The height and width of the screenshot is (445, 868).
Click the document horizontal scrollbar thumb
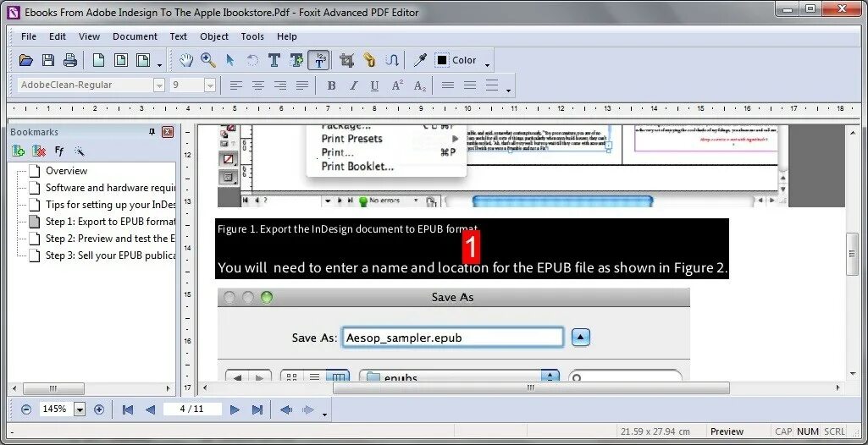(531, 388)
